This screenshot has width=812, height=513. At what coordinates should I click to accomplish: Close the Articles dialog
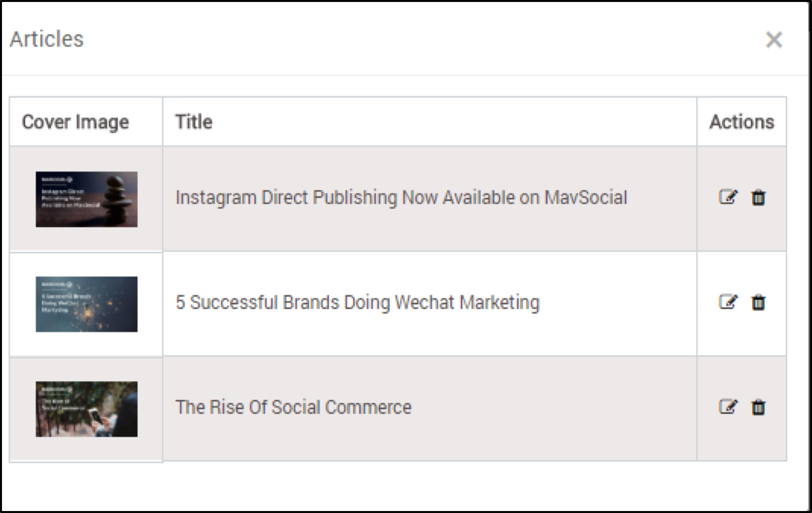pyautogui.click(x=773, y=39)
